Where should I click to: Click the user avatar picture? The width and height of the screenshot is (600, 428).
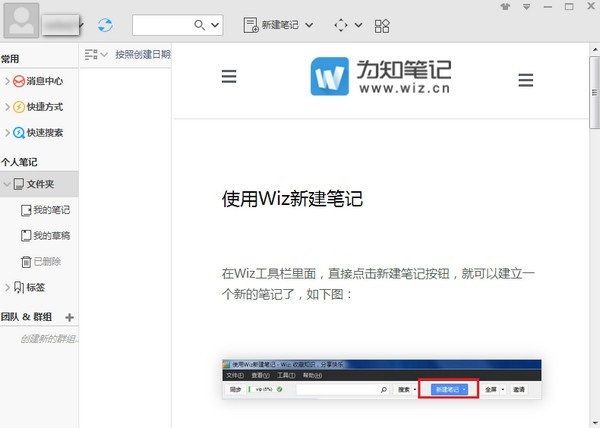21,21
